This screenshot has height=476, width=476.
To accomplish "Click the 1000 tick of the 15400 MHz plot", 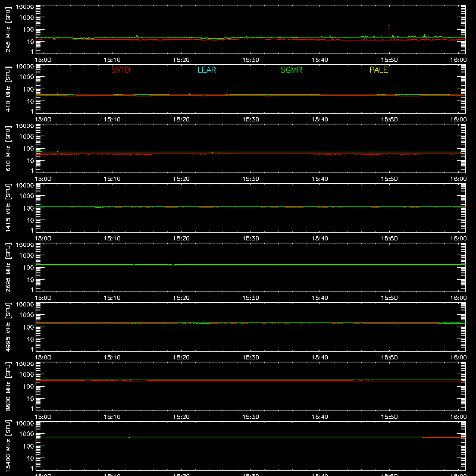I will pos(27,434).
